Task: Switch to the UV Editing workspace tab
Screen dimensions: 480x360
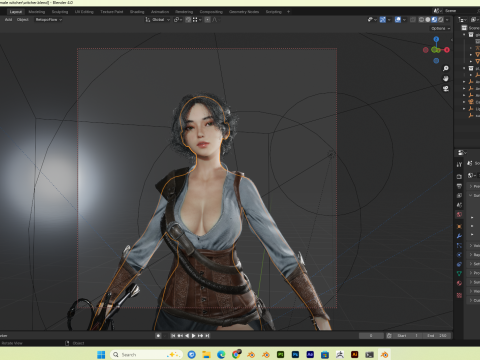Action: pyautogui.click(x=84, y=12)
